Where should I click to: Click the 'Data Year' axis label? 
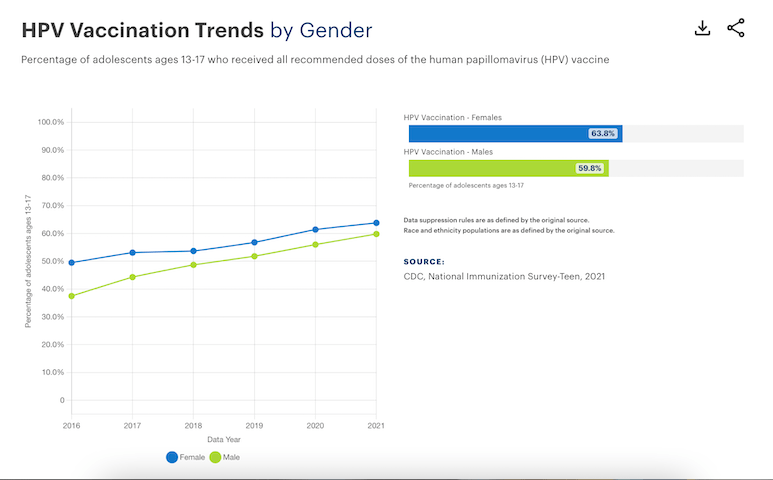[224, 439]
